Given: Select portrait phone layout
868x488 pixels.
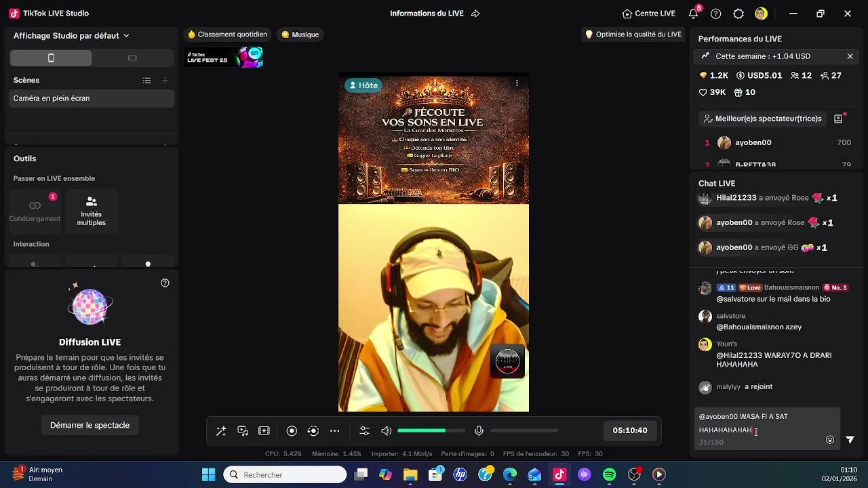Looking at the screenshot, I should pos(51,58).
